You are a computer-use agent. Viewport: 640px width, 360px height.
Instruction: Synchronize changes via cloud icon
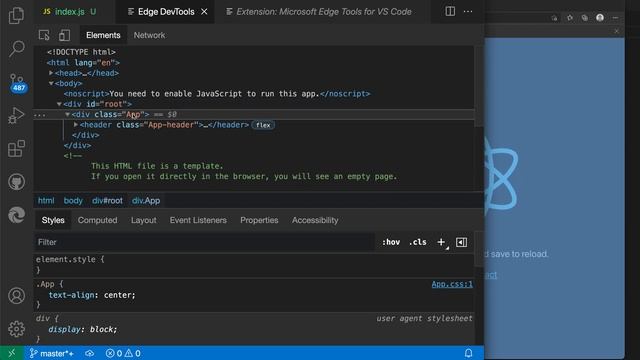(89, 353)
